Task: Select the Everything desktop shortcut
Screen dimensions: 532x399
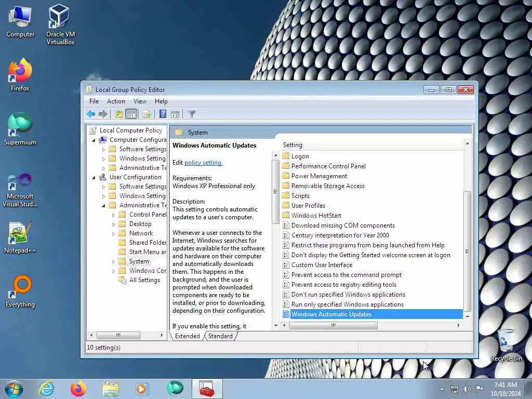Action: coord(20,291)
